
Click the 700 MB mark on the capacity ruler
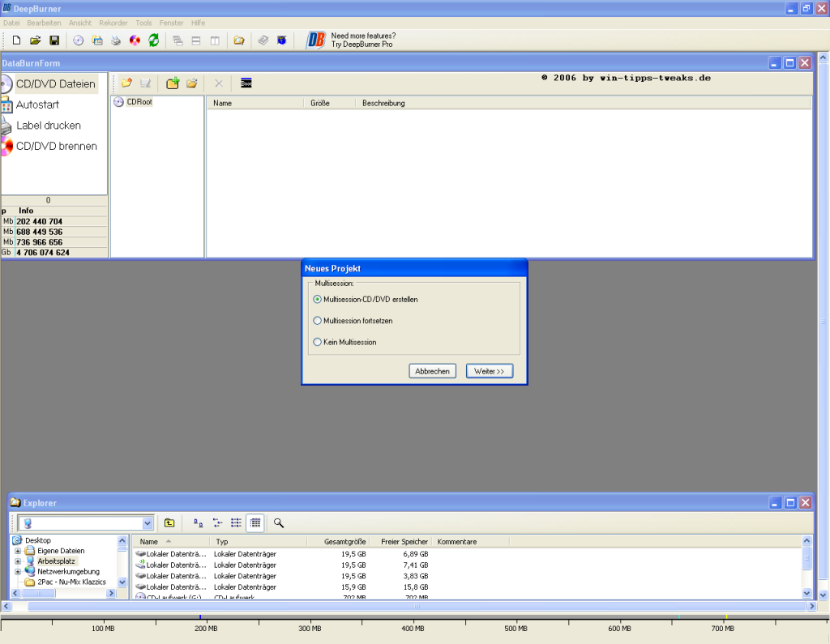pyautogui.click(x=723, y=629)
